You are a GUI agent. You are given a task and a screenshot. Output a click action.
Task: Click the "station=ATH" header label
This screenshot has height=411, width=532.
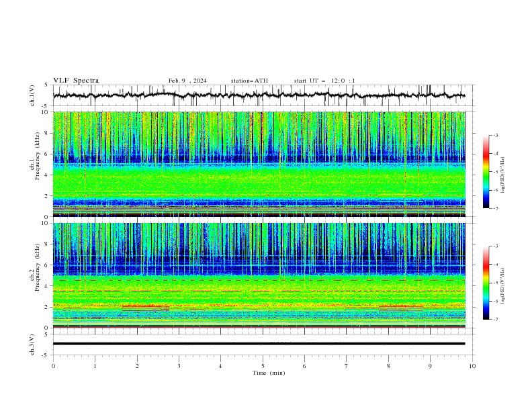pos(249,81)
